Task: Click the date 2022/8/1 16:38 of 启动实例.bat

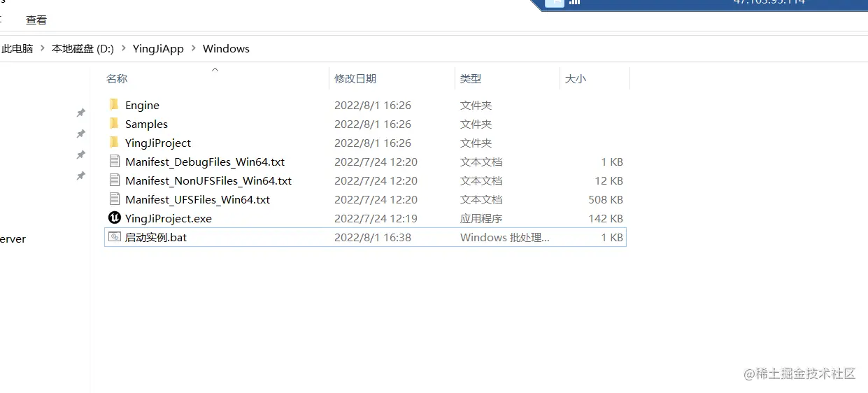Action: tap(373, 237)
